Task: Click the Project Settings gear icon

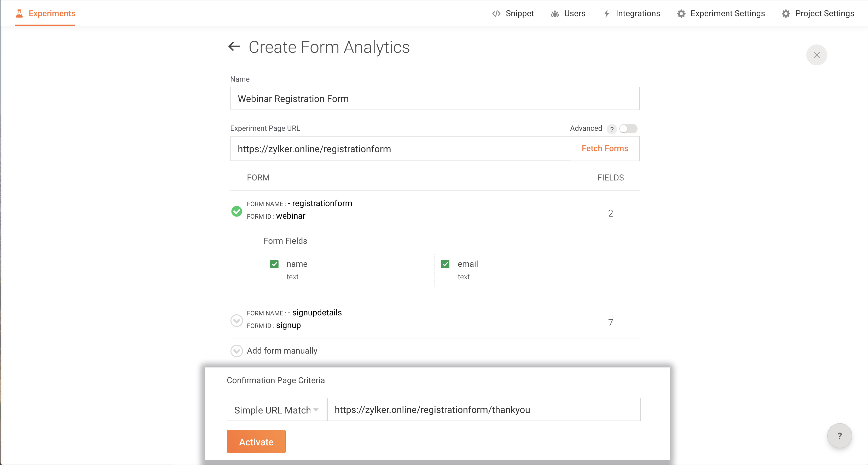Action: (x=786, y=14)
